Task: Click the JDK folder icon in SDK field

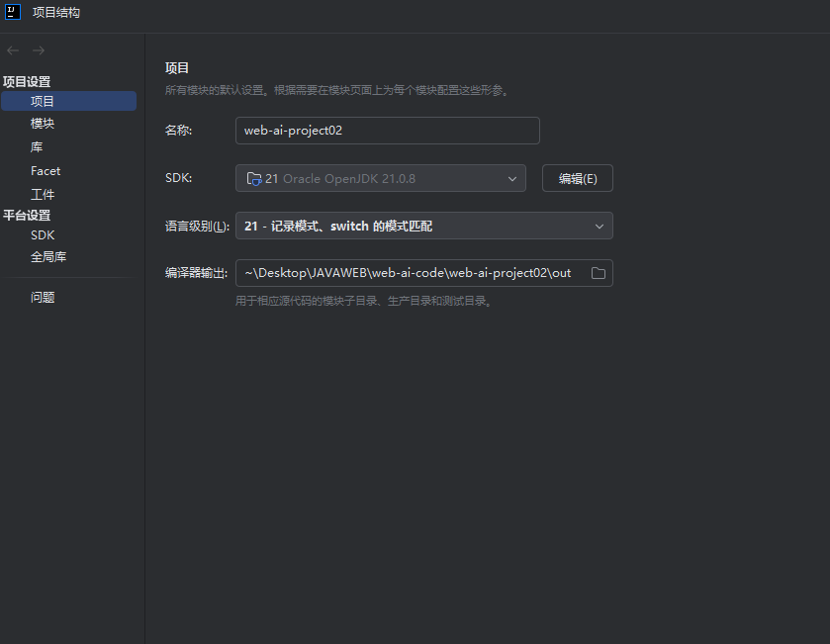Action: tap(254, 179)
